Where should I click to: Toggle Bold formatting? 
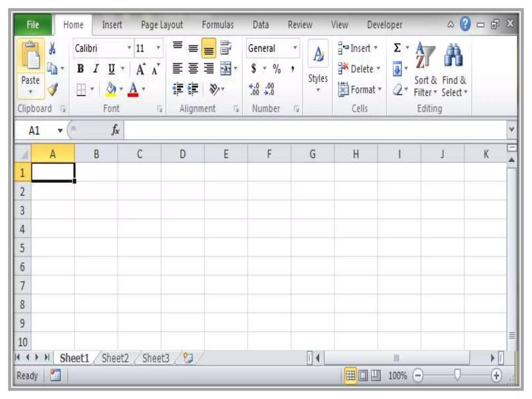tap(81, 69)
